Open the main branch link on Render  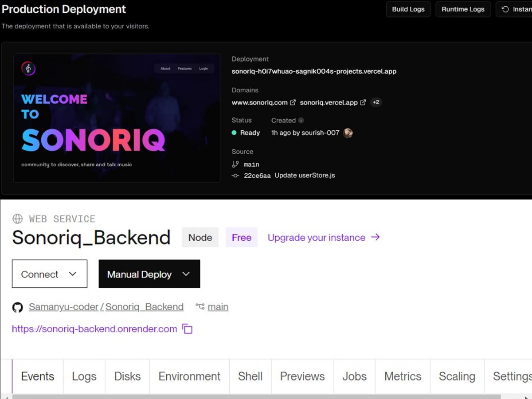218,307
